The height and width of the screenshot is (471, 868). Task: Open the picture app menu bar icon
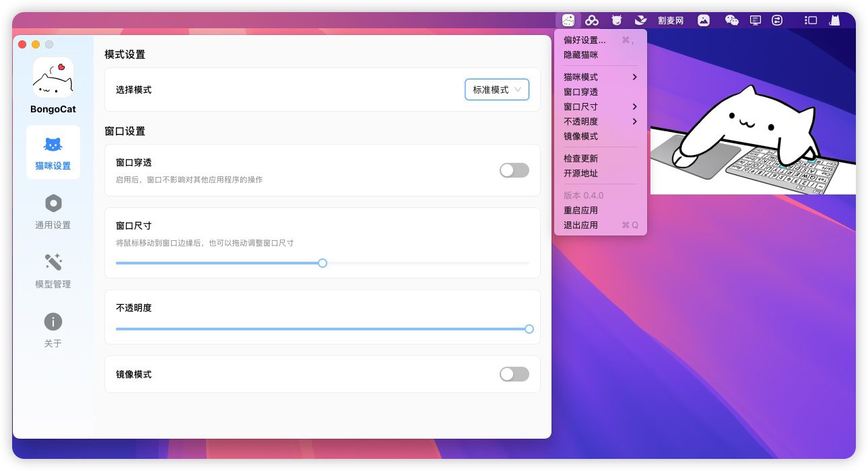click(704, 20)
